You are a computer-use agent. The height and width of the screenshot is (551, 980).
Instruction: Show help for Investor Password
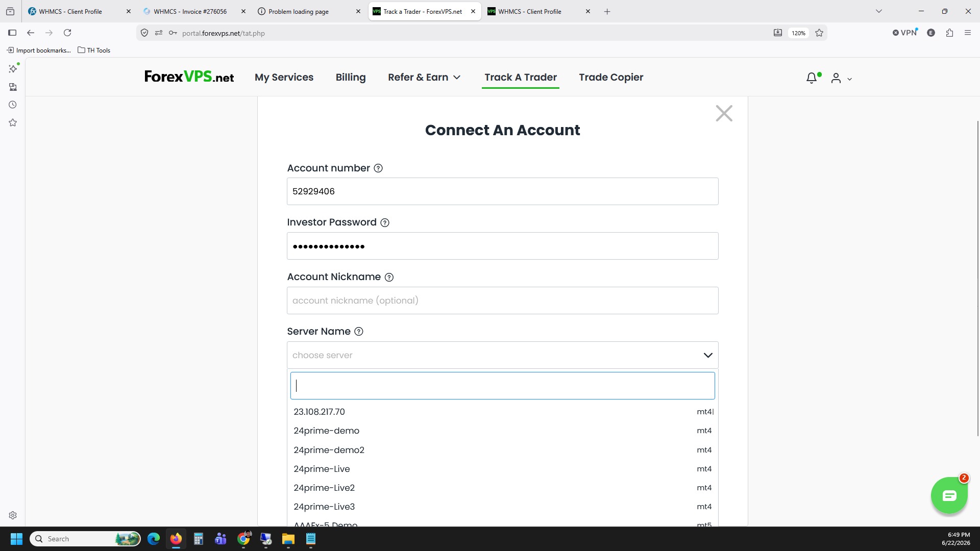click(x=385, y=222)
